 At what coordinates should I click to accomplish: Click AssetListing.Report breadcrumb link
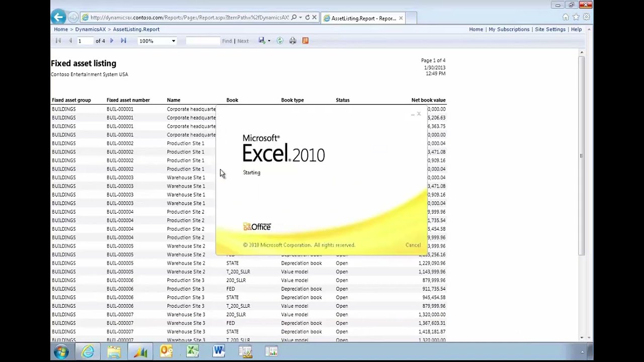[136, 29]
